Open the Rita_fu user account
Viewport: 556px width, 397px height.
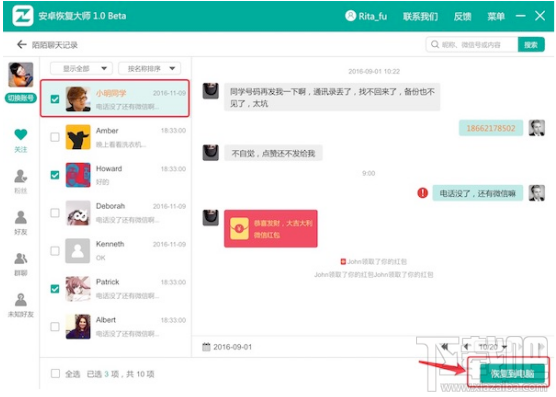(366, 16)
